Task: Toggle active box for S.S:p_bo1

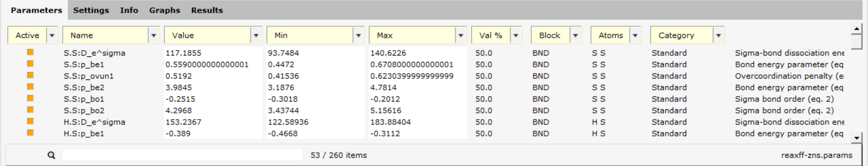Action: click(x=30, y=98)
